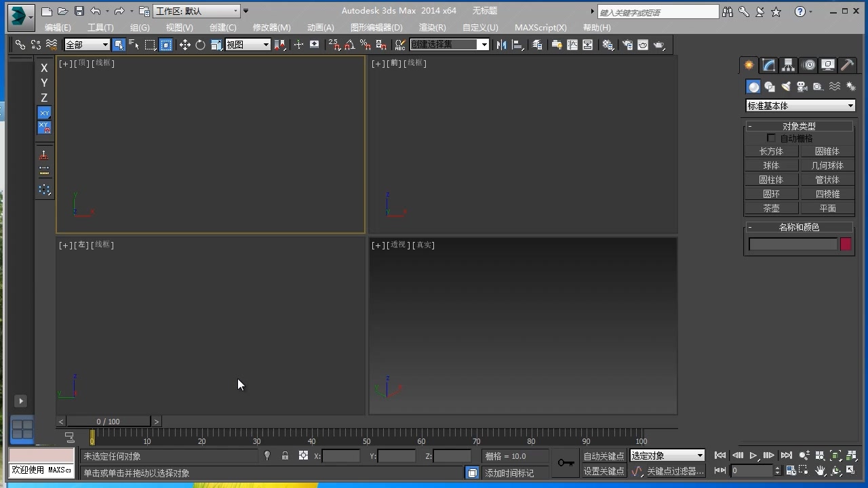Open the Mirror tool
Viewport: 868px width, 488px height.
click(x=502, y=45)
